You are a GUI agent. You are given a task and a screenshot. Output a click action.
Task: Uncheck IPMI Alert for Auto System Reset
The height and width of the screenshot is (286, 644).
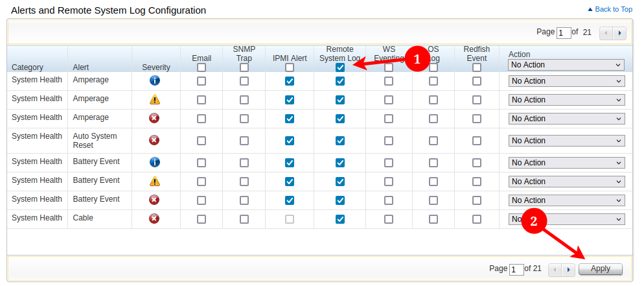[x=290, y=141]
